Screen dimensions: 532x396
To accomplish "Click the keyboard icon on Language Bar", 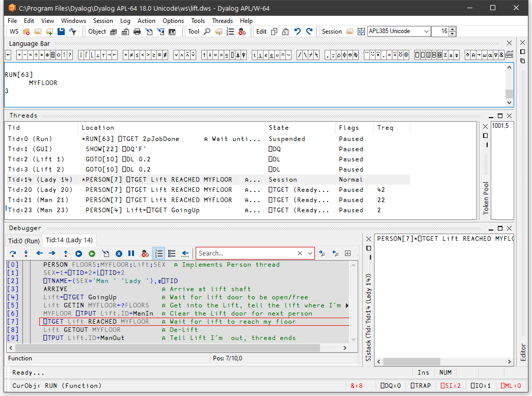I will click(x=509, y=55).
